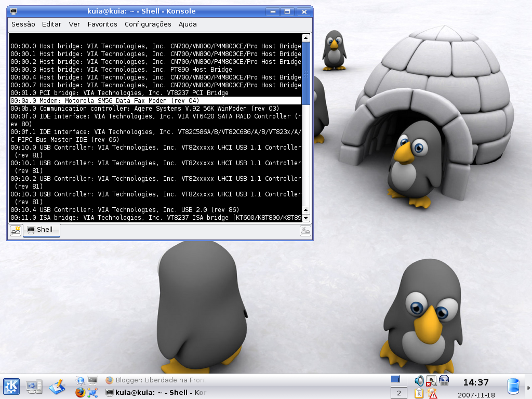Switch to Blogger: Liberdade na Front taskbar entry
Screen dimensions: 532x399
pyautogui.click(x=155, y=380)
